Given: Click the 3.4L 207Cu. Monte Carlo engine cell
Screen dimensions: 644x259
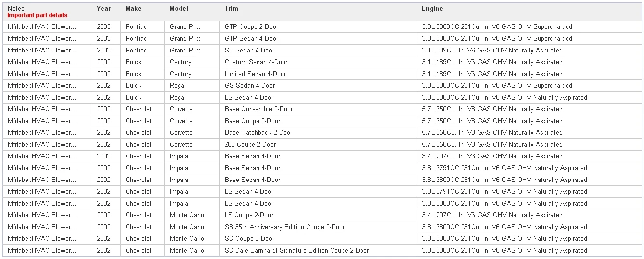Looking at the screenshot, I should tap(492, 215).
